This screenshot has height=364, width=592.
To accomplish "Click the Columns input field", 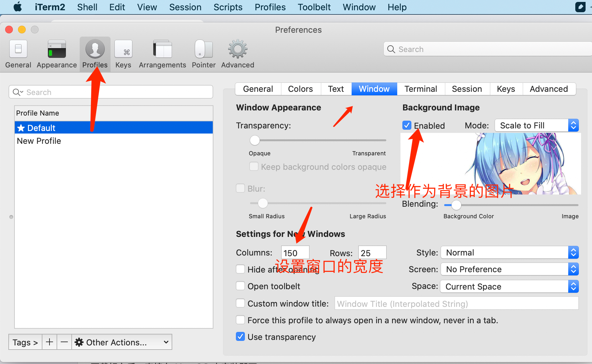I will pyautogui.click(x=295, y=253).
